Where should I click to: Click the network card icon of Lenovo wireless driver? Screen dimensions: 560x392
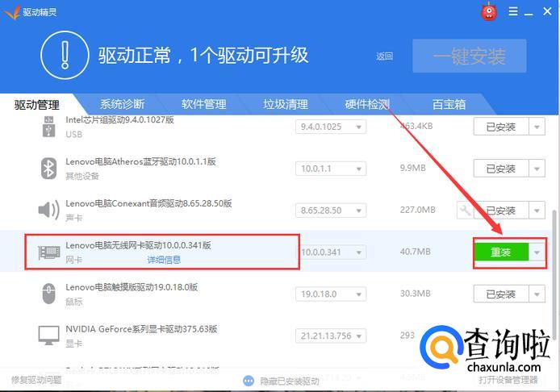(x=49, y=252)
